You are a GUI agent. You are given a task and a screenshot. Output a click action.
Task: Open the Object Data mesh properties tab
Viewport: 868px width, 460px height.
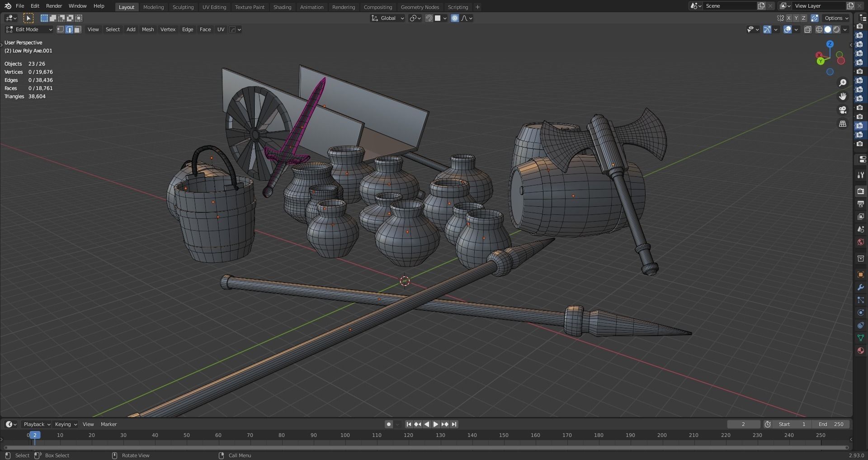coord(860,338)
